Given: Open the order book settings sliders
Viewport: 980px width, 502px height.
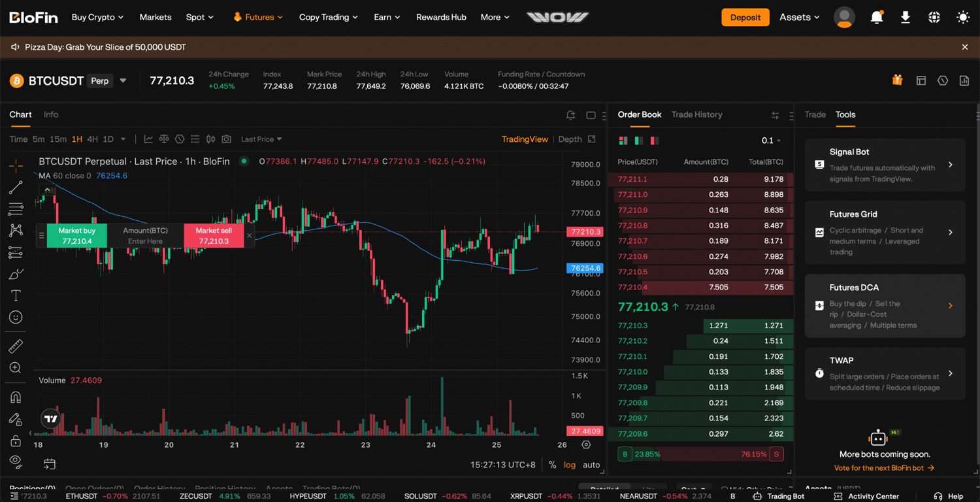Looking at the screenshot, I should pyautogui.click(x=775, y=115).
